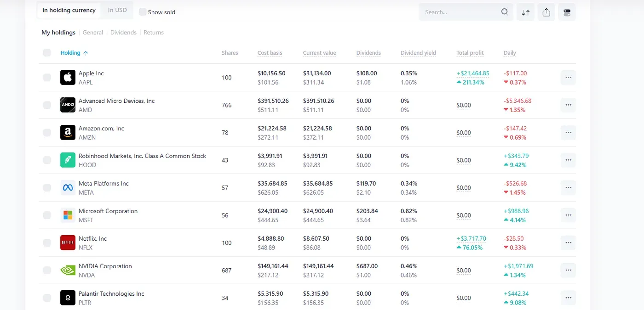Sort by the Shares column header
Screen dimensions: 644x310
click(x=230, y=53)
